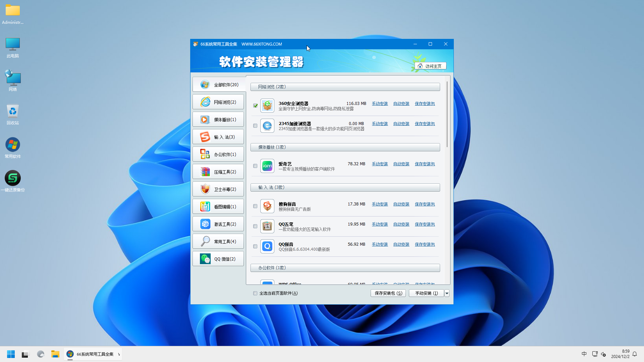644x362 pixels.
Task: Open the notification bell in system tray
Action: click(x=635, y=354)
